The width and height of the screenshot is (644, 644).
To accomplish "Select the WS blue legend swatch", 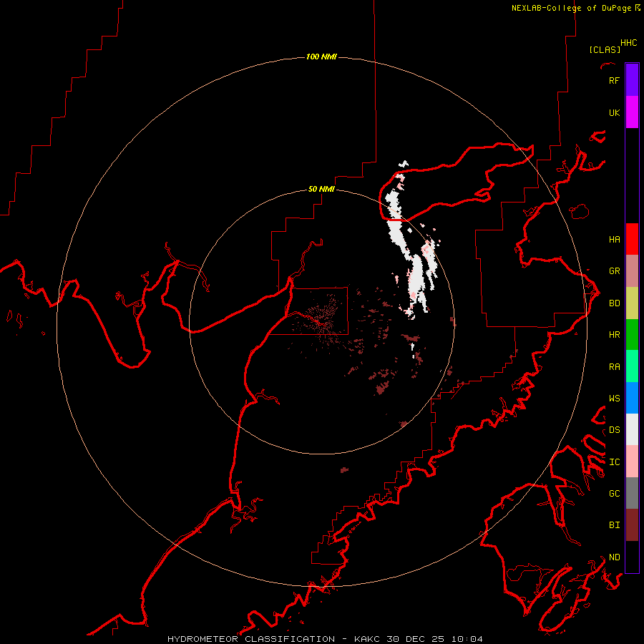I will tap(632, 398).
